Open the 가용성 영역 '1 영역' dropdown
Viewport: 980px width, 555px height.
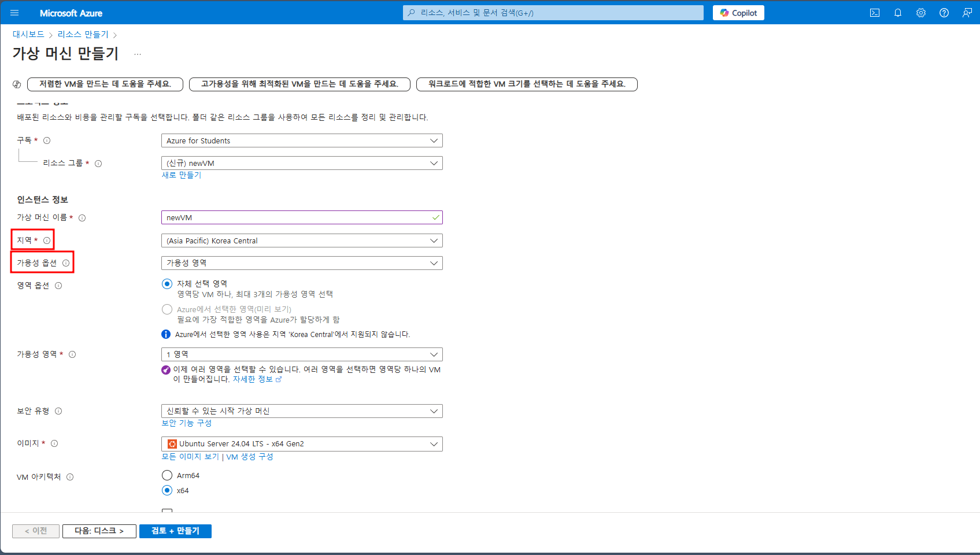(x=302, y=354)
